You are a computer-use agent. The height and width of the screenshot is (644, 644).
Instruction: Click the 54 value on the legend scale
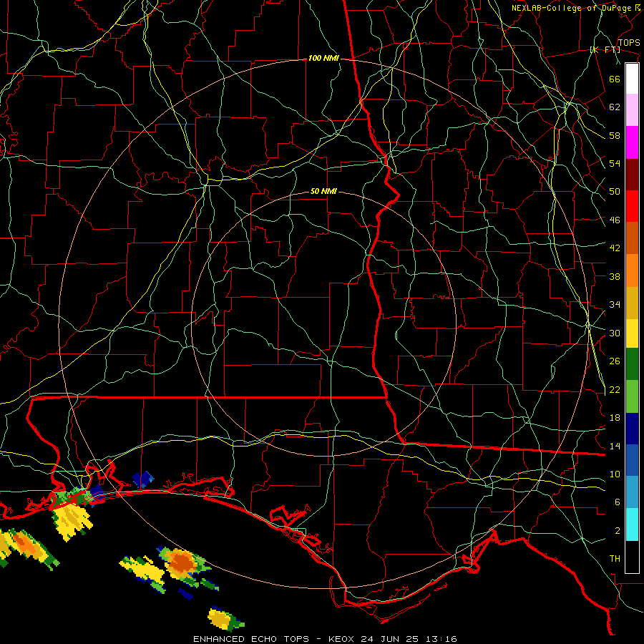(x=615, y=163)
